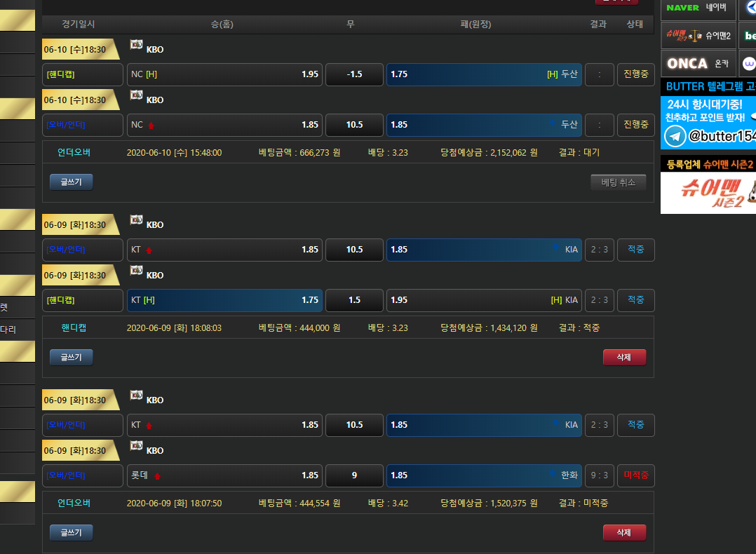Click the 승(홈) column header

pos(222,24)
